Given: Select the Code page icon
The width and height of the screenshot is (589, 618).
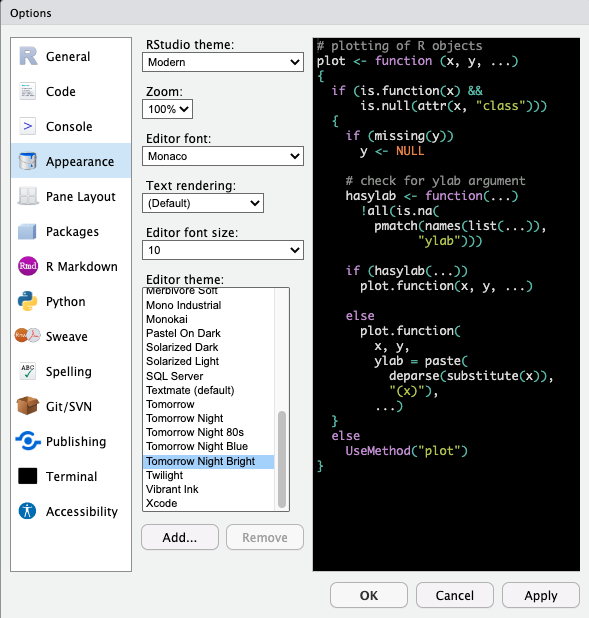Looking at the screenshot, I should (28, 91).
